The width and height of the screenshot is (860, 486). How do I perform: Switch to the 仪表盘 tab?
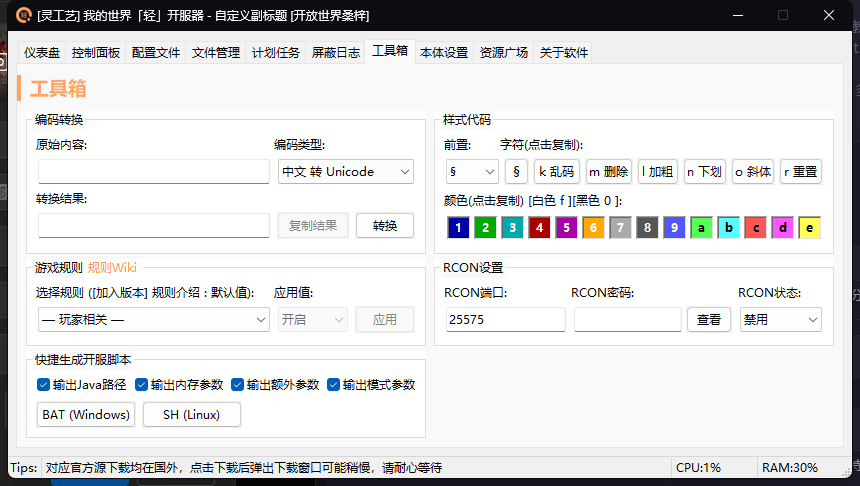42,53
